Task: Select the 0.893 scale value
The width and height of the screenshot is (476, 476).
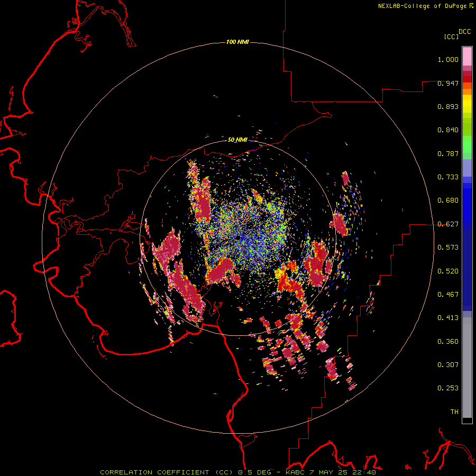Action: point(448,106)
